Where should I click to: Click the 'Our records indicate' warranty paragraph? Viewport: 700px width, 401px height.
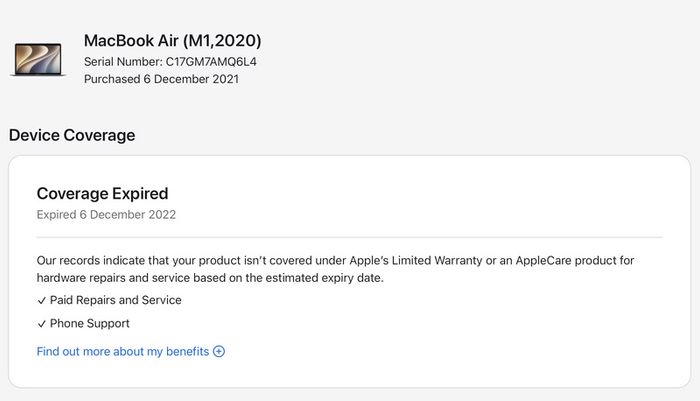point(335,269)
